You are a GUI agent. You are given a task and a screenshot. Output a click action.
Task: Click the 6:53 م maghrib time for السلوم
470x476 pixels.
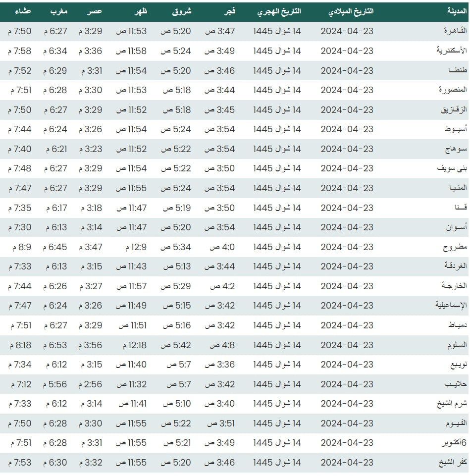click(x=55, y=345)
